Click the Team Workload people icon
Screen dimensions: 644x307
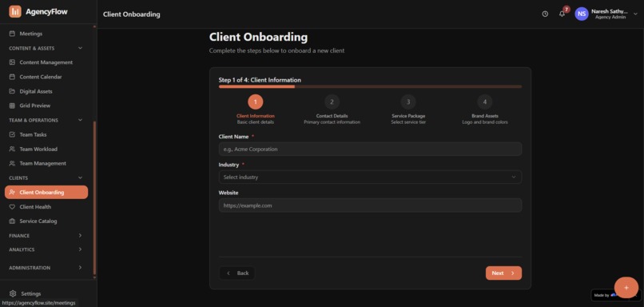pyautogui.click(x=12, y=150)
